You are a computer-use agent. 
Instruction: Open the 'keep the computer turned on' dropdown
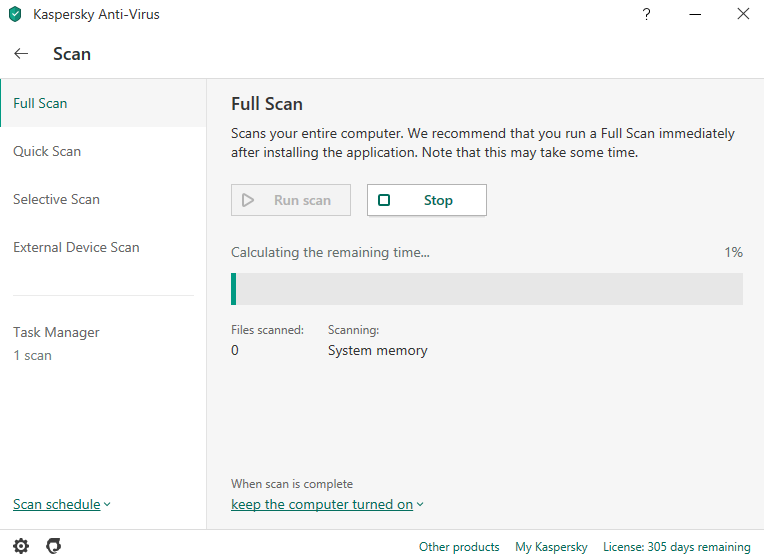(x=327, y=504)
